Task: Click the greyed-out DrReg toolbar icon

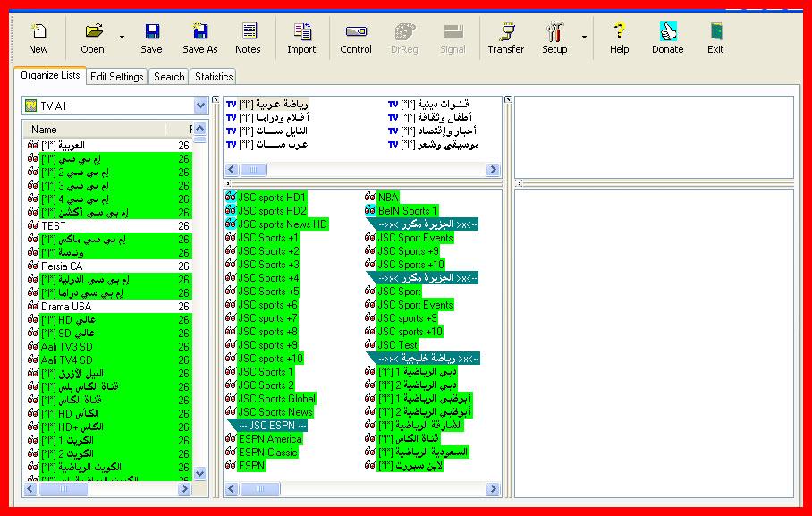Action: click(x=404, y=31)
